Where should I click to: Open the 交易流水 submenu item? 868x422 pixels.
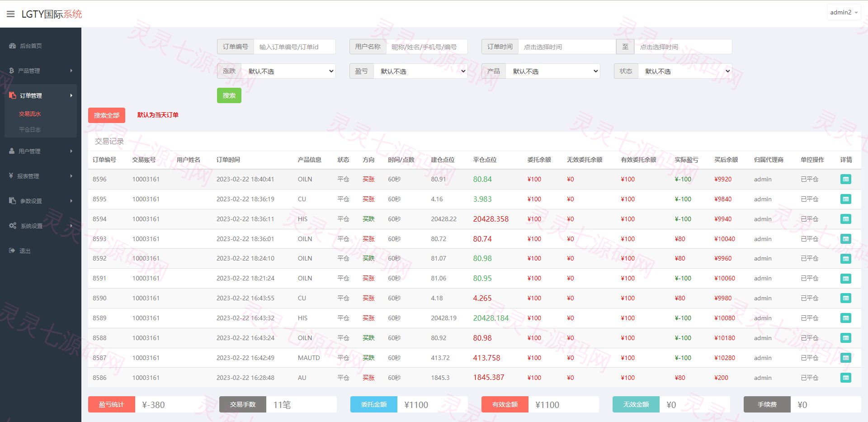30,114
